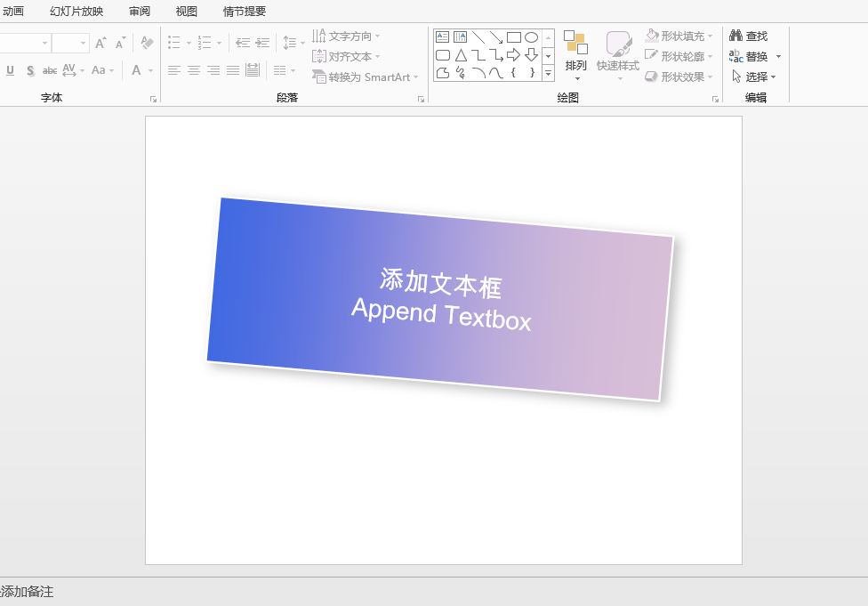Image resolution: width=868 pixels, height=606 pixels.
Task: Select arrow line shape
Action: point(496,37)
